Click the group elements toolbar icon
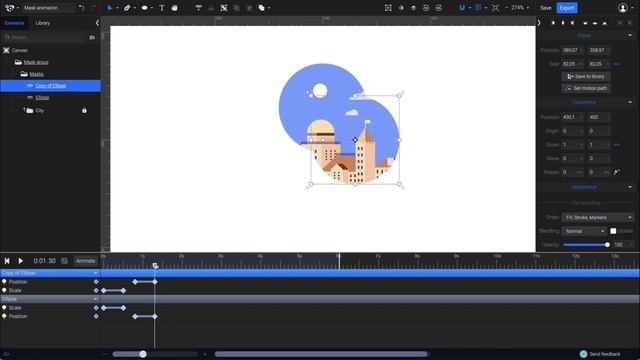This screenshot has width=640, height=360. coord(224,8)
